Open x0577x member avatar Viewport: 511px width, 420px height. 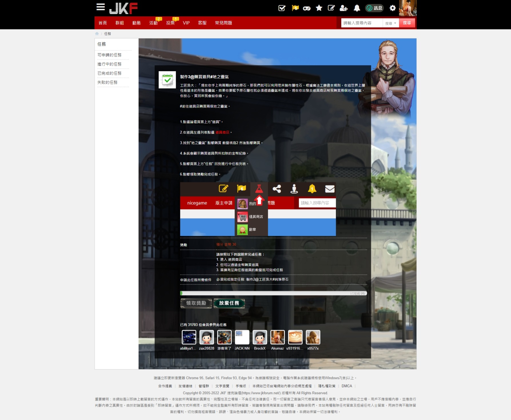[x=313, y=337]
